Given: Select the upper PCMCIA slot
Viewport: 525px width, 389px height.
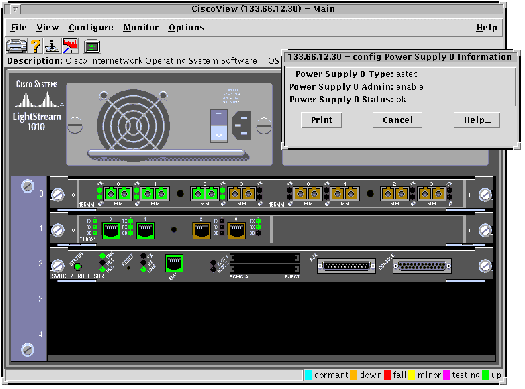Looking at the screenshot, I should (x=265, y=258).
